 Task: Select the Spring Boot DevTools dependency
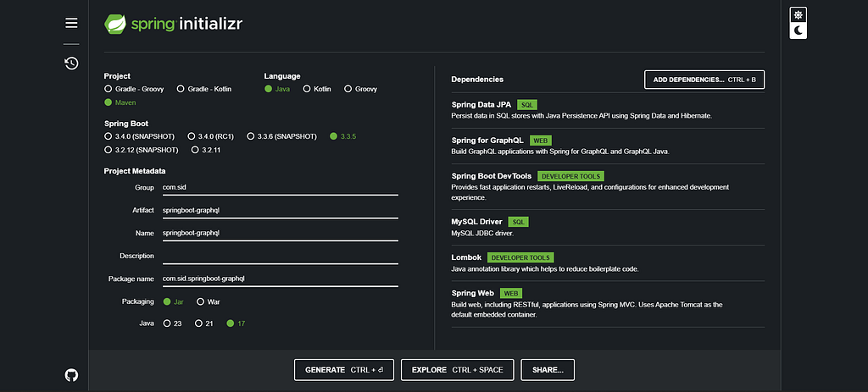[608, 186]
